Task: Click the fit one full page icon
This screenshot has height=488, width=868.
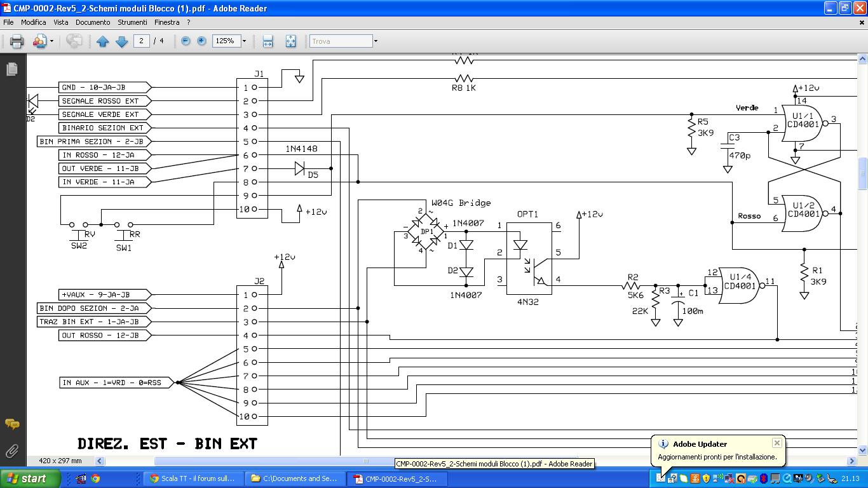Action: pyautogui.click(x=290, y=41)
